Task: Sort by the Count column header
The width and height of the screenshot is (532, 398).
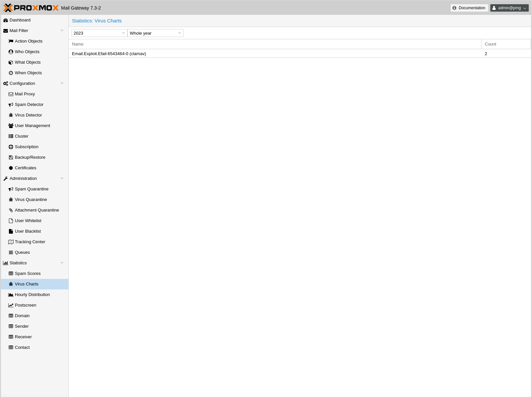Action: [x=505, y=44]
